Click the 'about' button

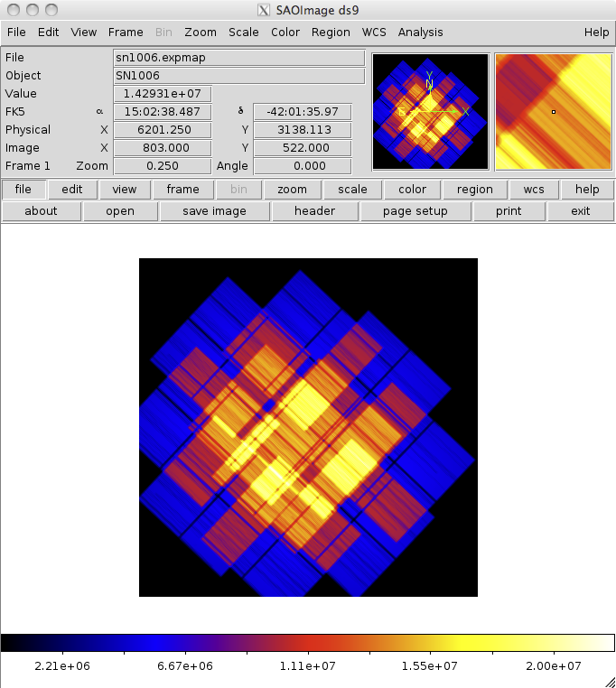(41, 211)
